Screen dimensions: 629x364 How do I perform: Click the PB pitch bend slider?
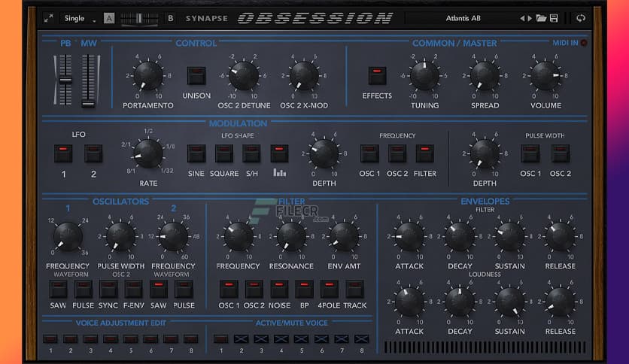point(65,80)
